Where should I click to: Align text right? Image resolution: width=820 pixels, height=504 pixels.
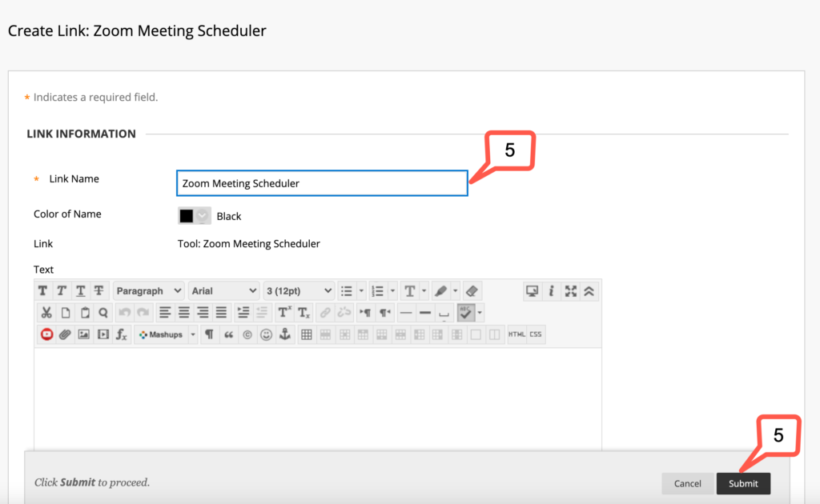[x=203, y=313]
